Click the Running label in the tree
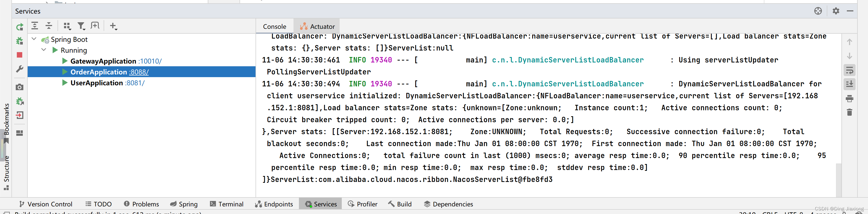This screenshot has width=868, height=214. point(74,50)
